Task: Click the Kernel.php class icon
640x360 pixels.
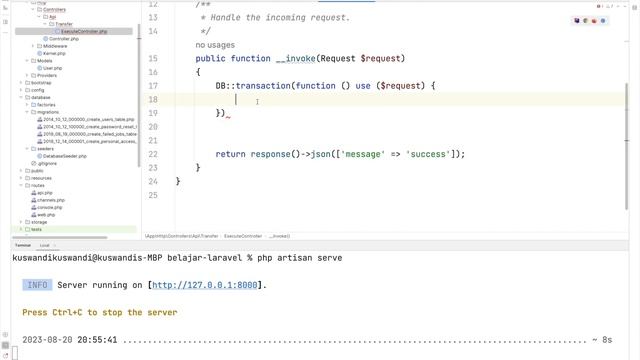Action: 40,53
